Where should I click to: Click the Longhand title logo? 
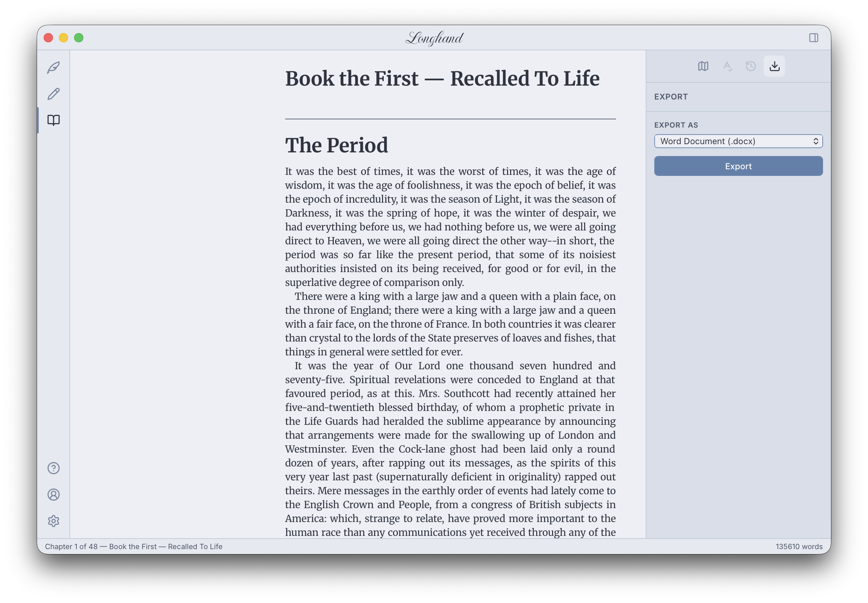click(x=434, y=38)
